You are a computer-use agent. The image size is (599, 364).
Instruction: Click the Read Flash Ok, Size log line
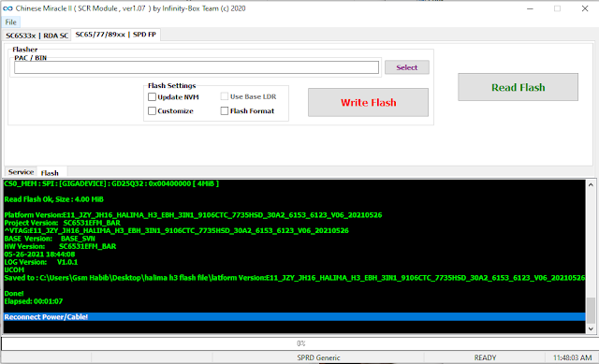point(54,199)
